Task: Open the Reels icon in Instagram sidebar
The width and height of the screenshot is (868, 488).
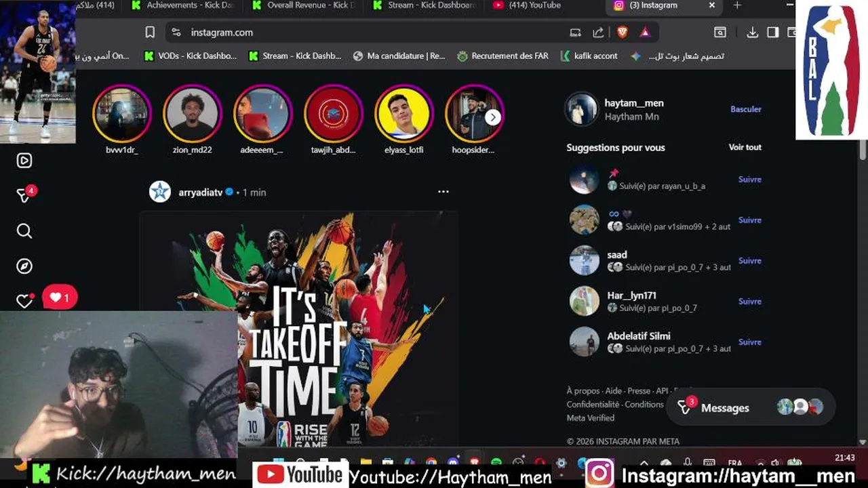Action: pyautogui.click(x=24, y=161)
